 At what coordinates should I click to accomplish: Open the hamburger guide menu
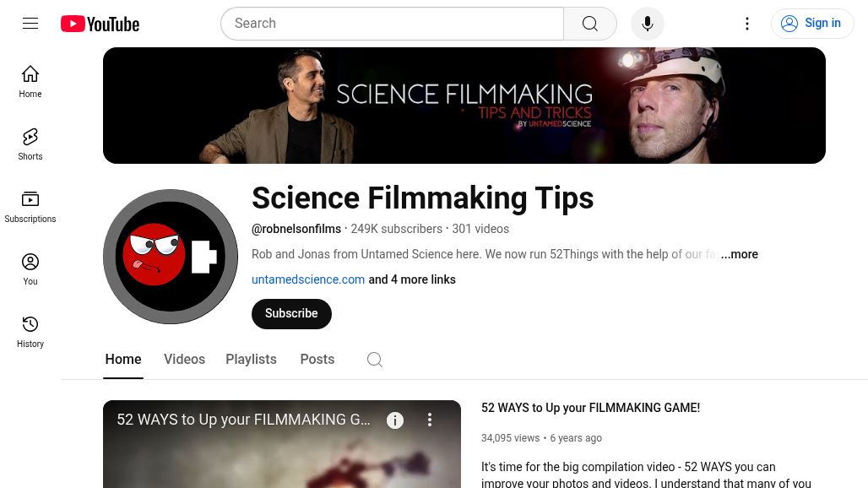pos(30,24)
